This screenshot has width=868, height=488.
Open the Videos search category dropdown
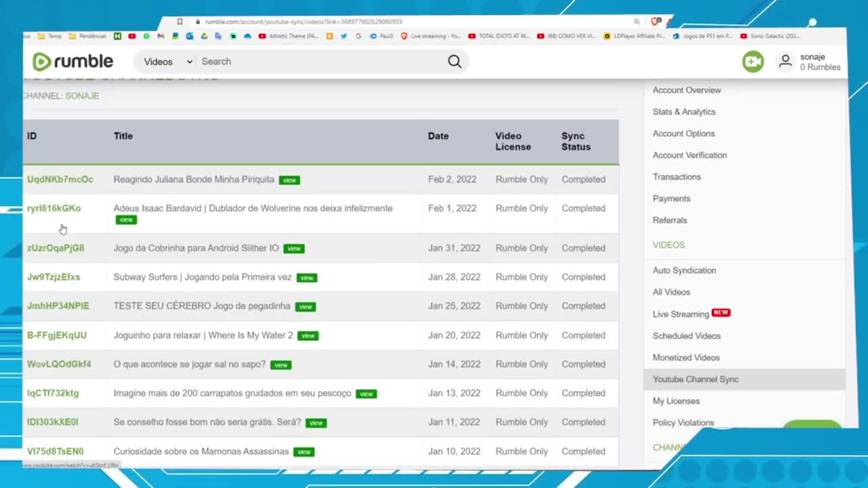[x=167, y=62]
